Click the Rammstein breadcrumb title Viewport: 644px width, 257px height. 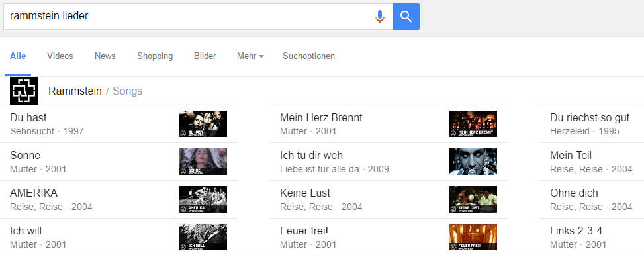coord(75,91)
